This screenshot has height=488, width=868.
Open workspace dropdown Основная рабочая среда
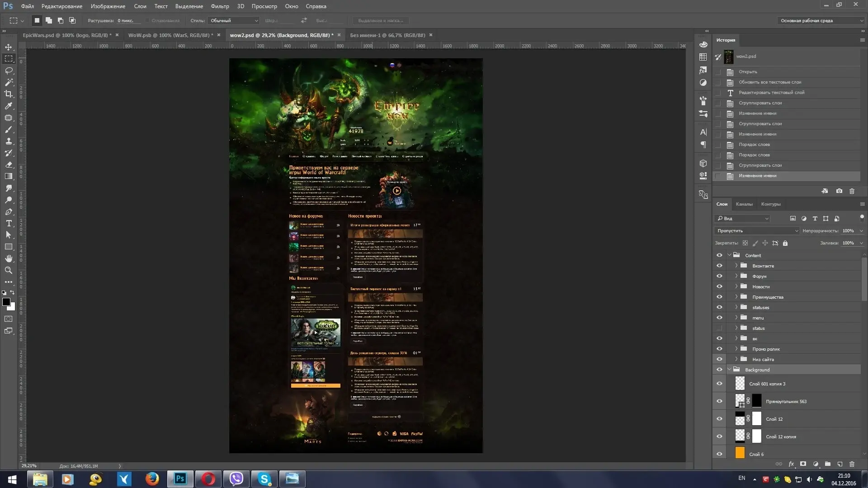click(821, 20)
